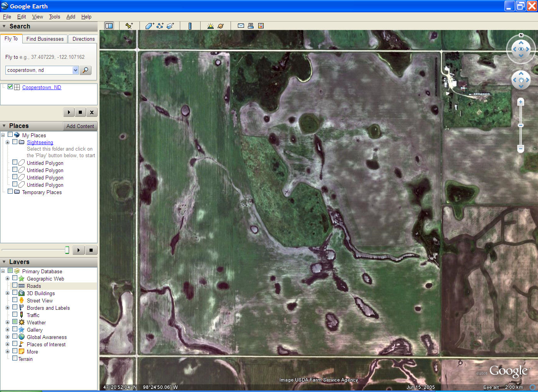The image size is (538, 392).
Task: Enable the Roads layer checkbox
Action: 15,285
